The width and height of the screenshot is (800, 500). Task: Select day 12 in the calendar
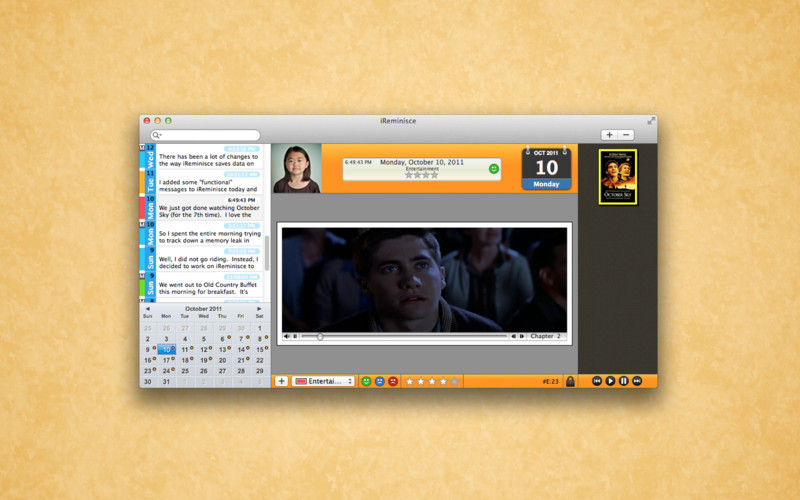204,349
